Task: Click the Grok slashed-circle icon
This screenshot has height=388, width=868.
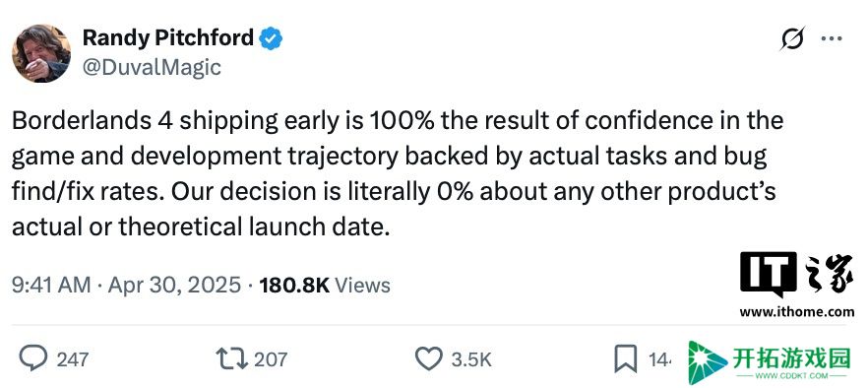Action: pyautogui.click(x=793, y=38)
